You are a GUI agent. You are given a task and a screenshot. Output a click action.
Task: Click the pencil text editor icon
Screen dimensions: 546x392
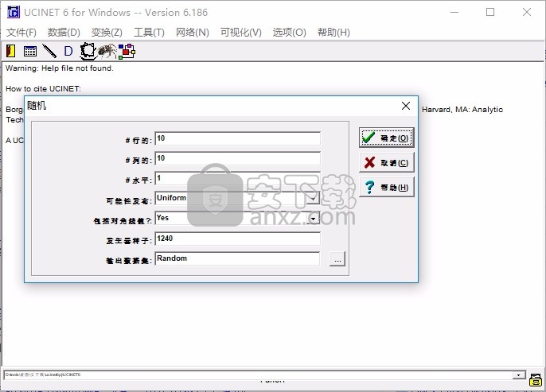pos(49,51)
